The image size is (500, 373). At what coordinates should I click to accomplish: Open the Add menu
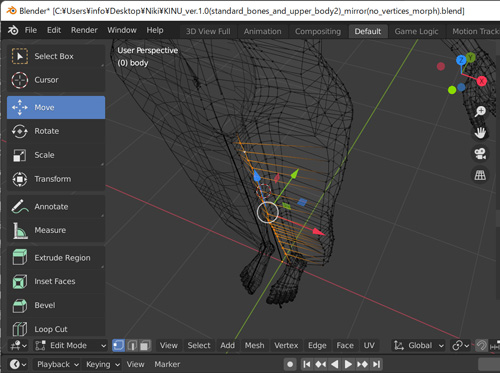227,346
